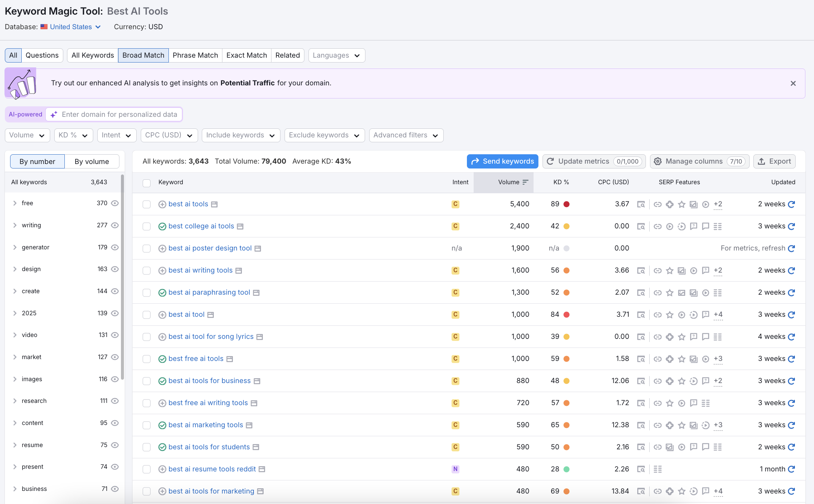Screen dimensions: 814x504
Task: Click the +3 SERP features indicator for best free ai tools
Action: [718, 359]
